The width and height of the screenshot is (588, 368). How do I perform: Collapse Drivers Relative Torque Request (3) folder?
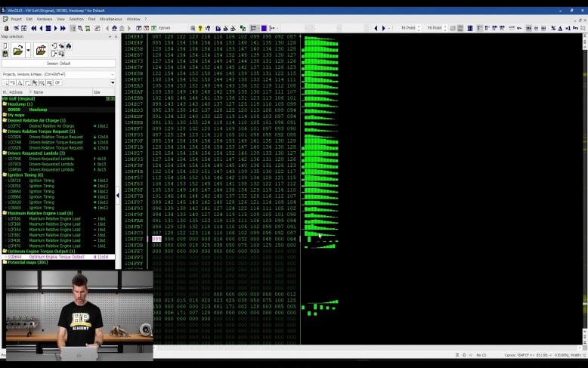[5, 131]
